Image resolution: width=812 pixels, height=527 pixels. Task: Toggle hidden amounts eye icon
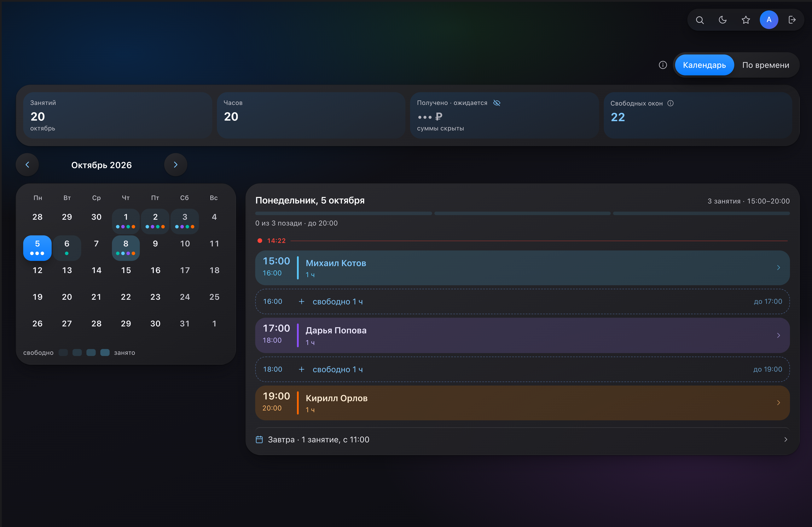(x=497, y=103)
